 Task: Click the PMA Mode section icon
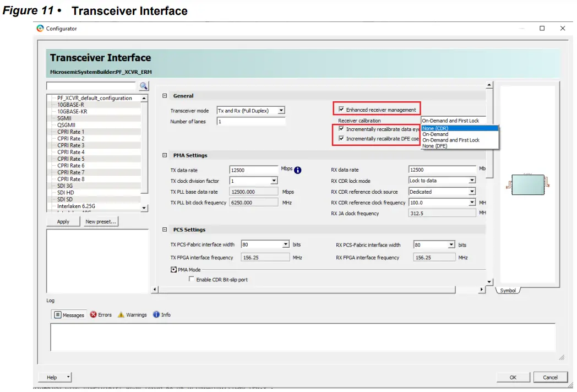pos(174,269)
